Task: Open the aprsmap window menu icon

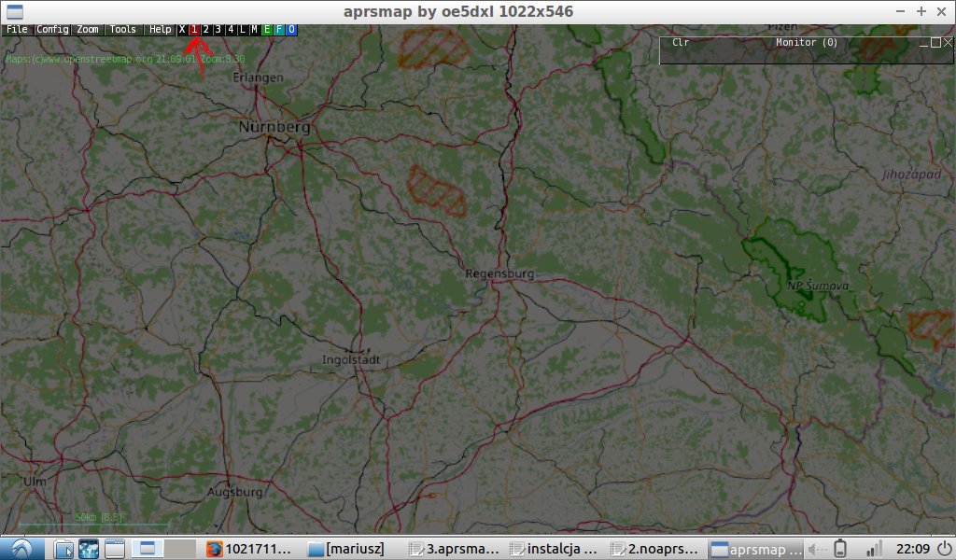Action: 15,11
